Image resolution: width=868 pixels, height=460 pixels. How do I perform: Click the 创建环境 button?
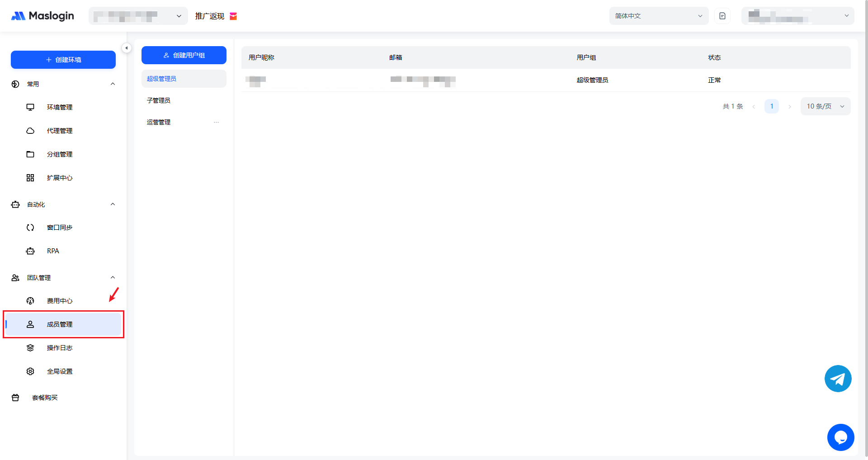coord(63,60)
